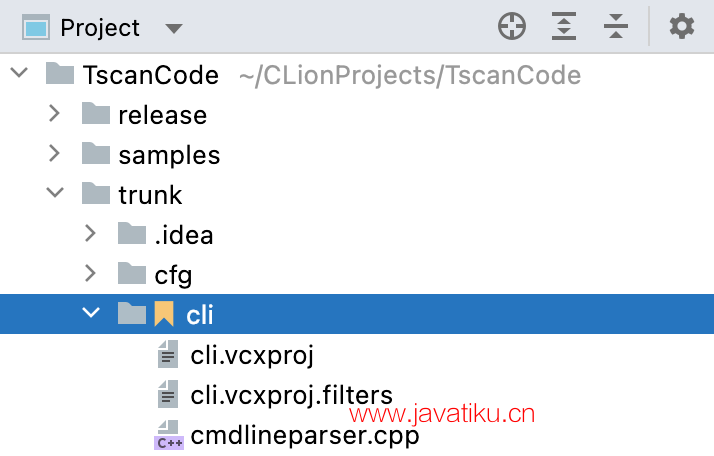Click the Project view window icon
Viewport: 714px width, 456px height.
[36, 27]
